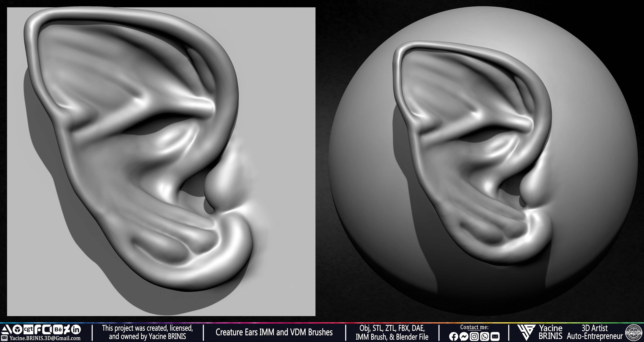The width and height of the screenshot is (644, 342).
Task: Click the Yacine.BRINIS.3D@Gmail.com email address
Action: 45,338
